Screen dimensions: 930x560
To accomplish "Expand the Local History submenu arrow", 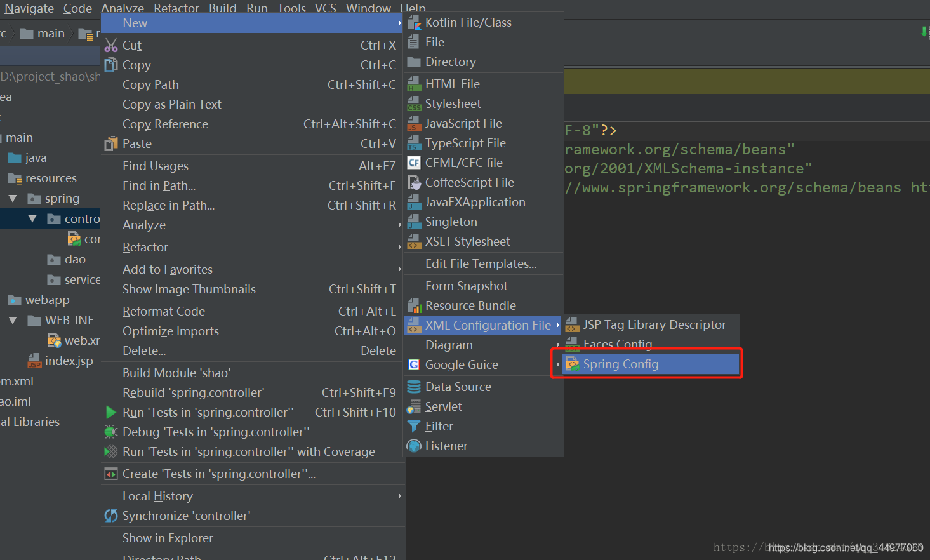I will [399, 496].
